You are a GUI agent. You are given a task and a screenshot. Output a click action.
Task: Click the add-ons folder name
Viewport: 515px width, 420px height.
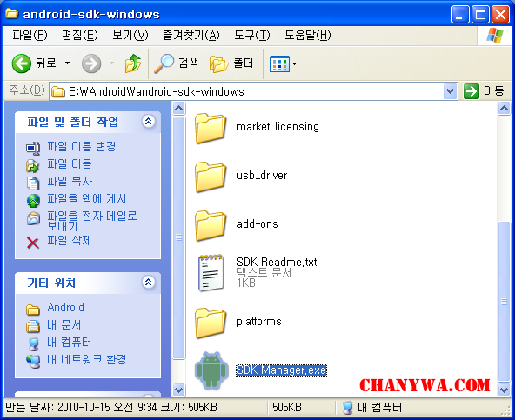pyautogui.click(x=257, y=224)
